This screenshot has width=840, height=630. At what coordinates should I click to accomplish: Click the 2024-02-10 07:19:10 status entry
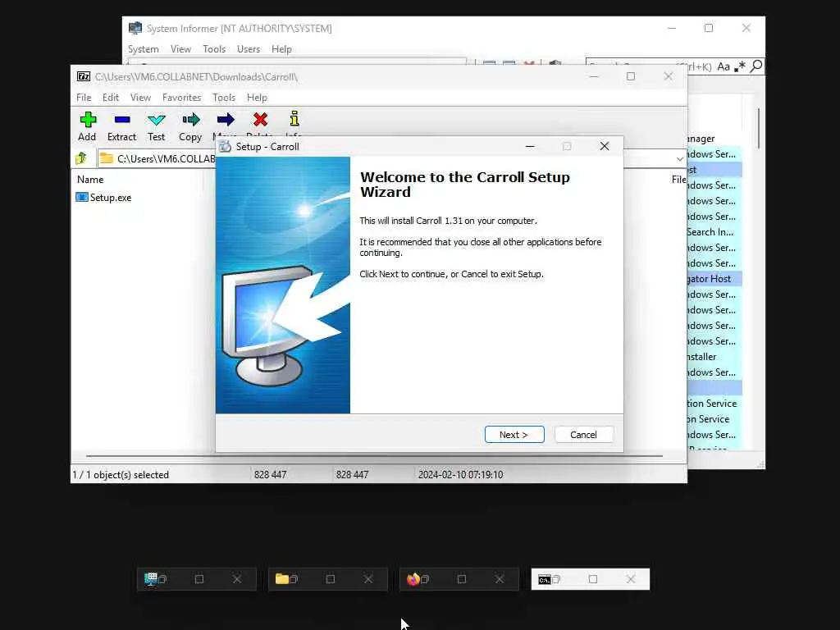tap(461, 475)
